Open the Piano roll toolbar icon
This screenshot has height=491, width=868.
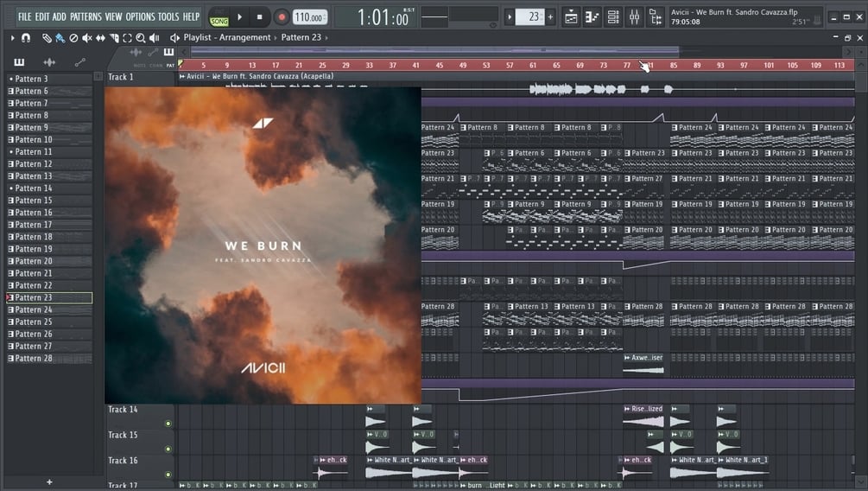(x=592, y=17)
